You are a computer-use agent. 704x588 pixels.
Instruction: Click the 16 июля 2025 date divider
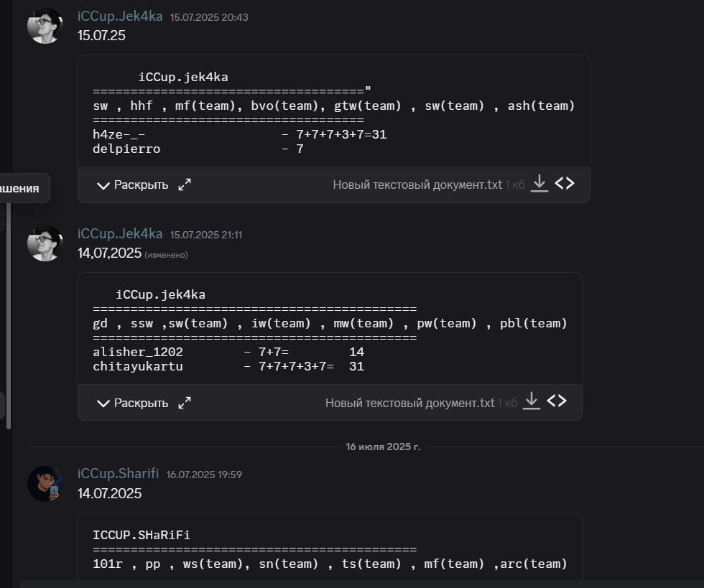point(383,447)
